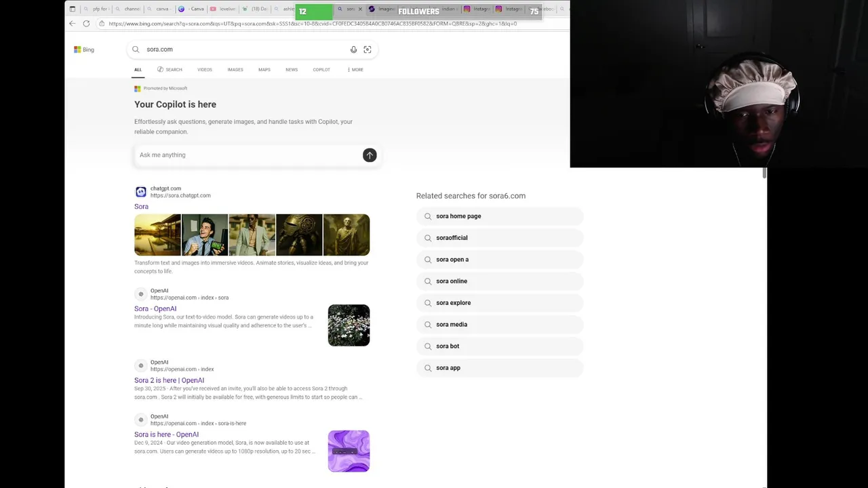This screenshot has width=868, height=488.
Task: Switch to the first Canva browser tab
Action: [159, 9]
